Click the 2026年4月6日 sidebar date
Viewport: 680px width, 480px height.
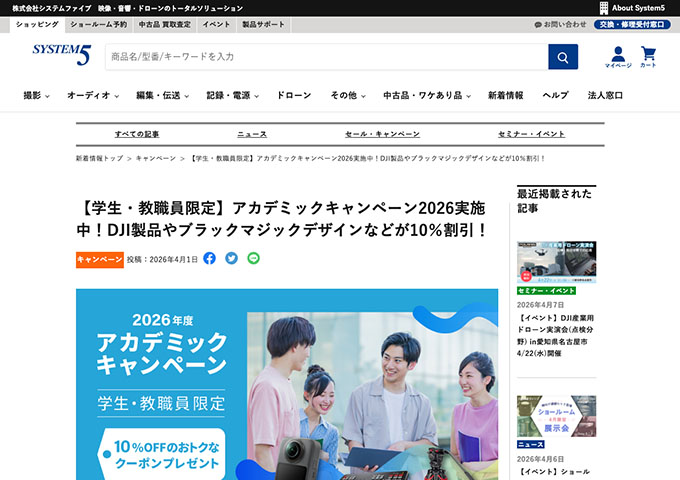click(540, 459)
